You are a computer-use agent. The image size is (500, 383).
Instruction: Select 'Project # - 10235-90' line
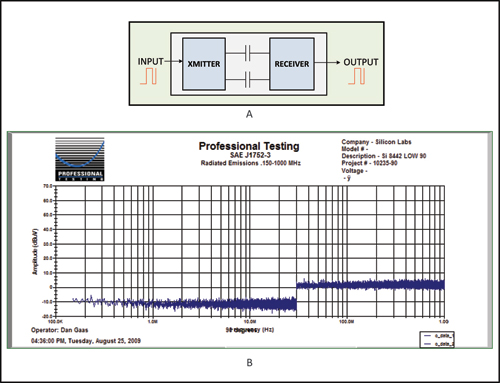coord(369,163)
